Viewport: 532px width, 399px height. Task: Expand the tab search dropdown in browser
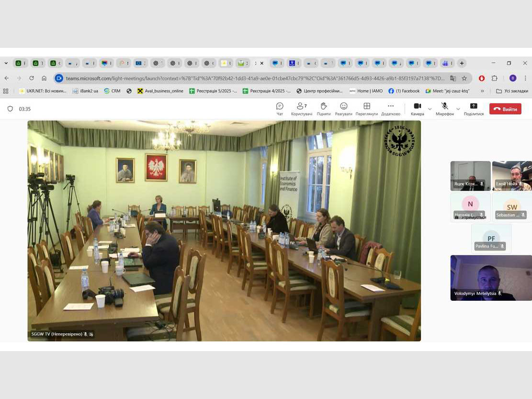point(6,63)
